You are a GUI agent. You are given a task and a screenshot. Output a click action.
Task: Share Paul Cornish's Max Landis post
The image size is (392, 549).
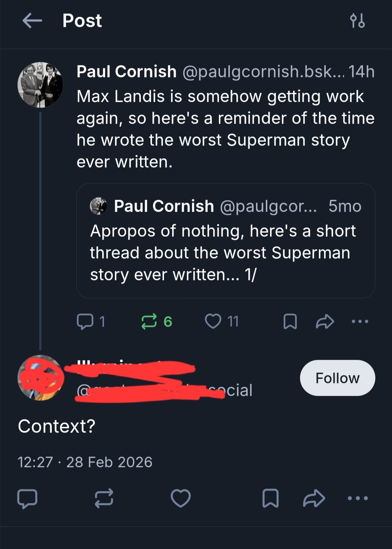click(325, 322)
